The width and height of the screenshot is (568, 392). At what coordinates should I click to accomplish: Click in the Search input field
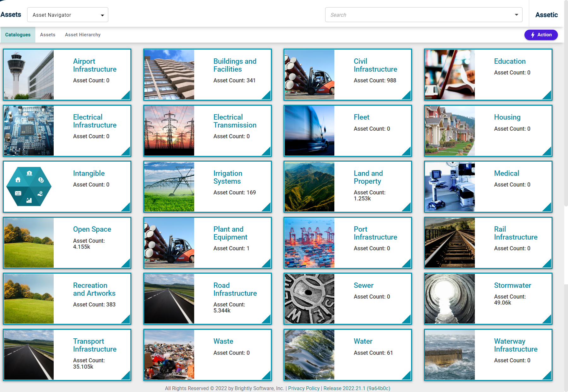(417, 15)
